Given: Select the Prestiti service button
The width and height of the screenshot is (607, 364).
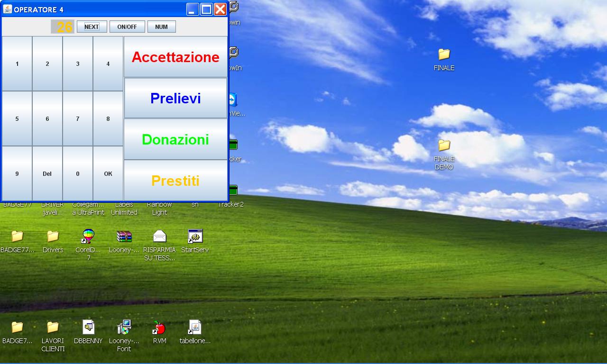Looking at the screenshot, I should tap(175, 181).
